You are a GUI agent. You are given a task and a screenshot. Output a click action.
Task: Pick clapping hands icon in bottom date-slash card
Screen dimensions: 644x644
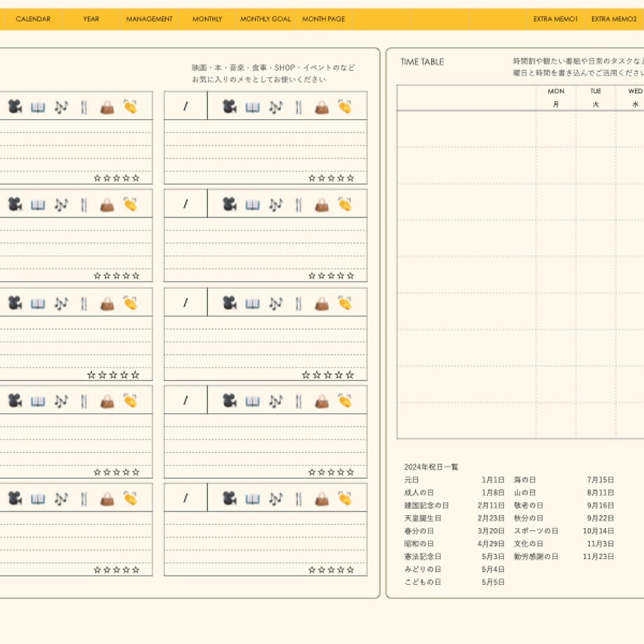coord(345,498)
